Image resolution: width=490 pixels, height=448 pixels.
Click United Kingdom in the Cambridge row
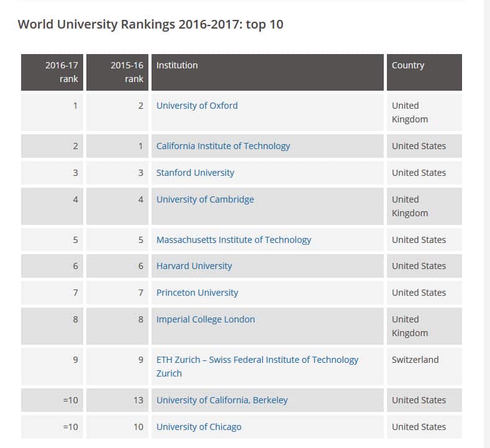pyautogui.click(x=410, y=206)
